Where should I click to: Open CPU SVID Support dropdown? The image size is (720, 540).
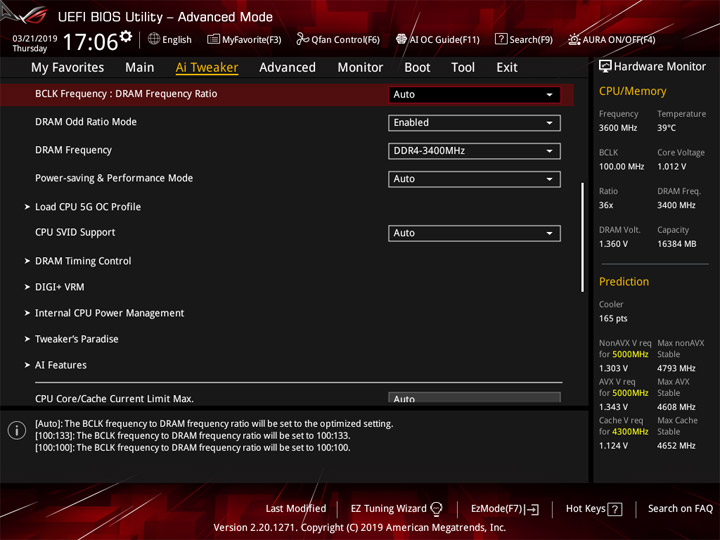tap(474, 233)
